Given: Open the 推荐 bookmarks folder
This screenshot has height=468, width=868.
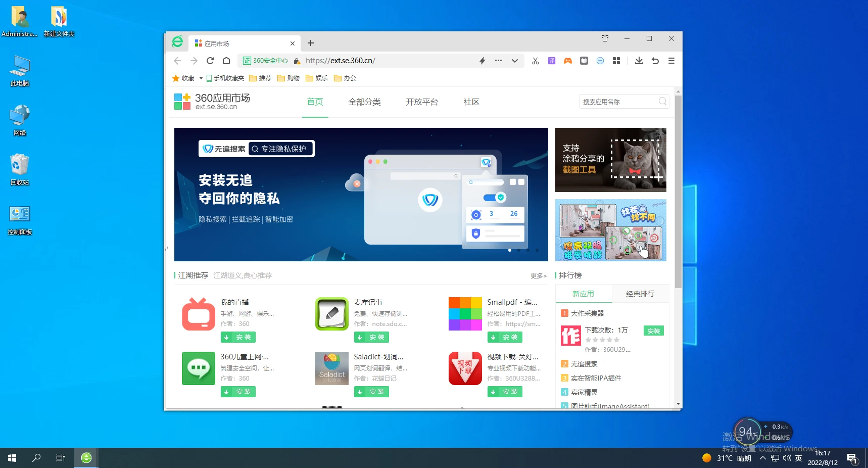Looking at the screenshot, I should pos(261,78).
